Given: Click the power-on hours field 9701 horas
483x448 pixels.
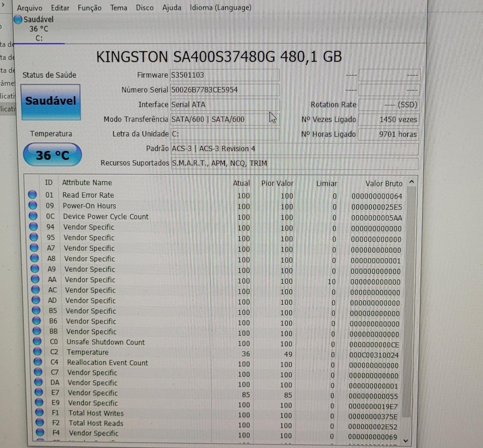Looking at the screenshot, I should pos(389,134).
